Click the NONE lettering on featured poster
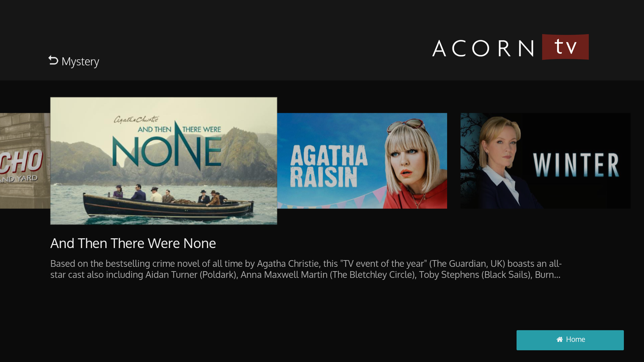 click(x=167, y=151)
